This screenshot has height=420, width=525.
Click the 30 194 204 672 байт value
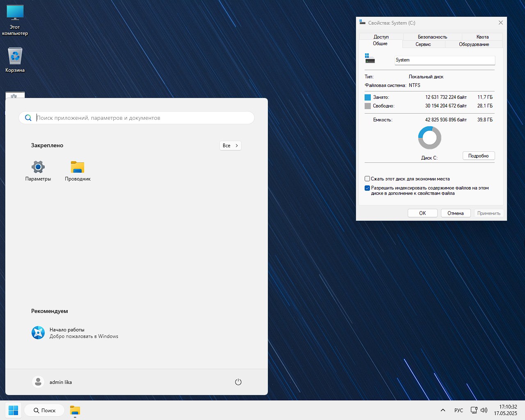(446, 106)
